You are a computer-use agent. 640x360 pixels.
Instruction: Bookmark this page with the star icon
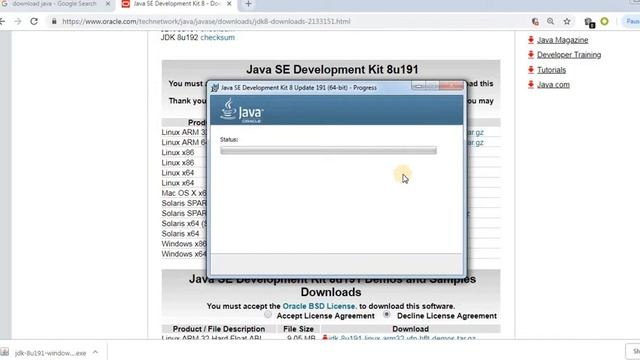click(x=567, y=21)
